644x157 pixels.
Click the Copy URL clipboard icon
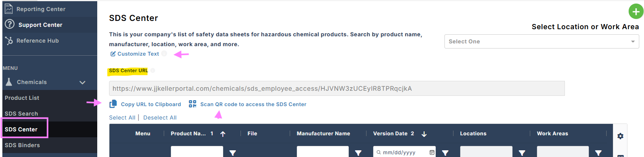click(113, 104)
